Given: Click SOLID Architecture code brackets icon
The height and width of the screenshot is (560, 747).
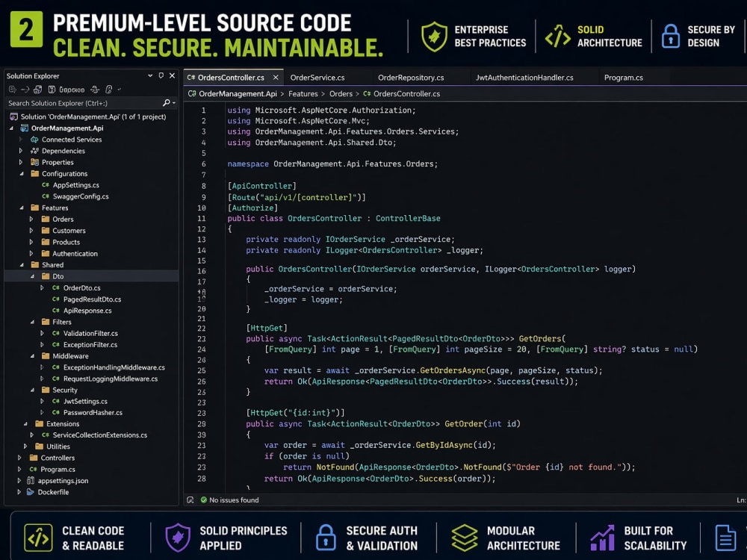Looking at the screenshot, I should [x=557, y=37].
